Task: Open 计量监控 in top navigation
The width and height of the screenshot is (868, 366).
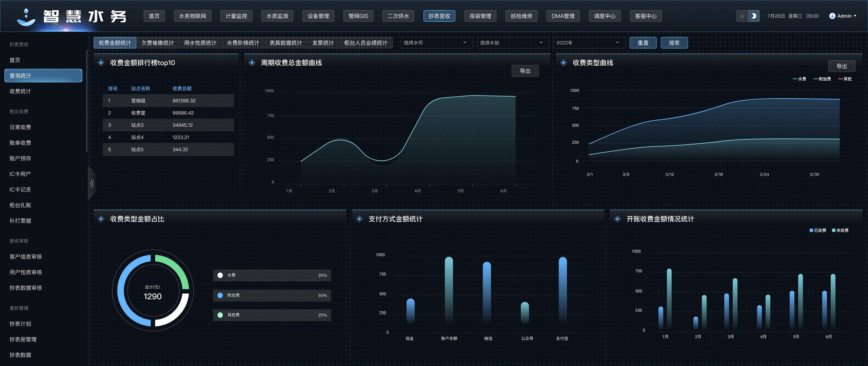Action: pyautogui.click(x=236, y=16)
